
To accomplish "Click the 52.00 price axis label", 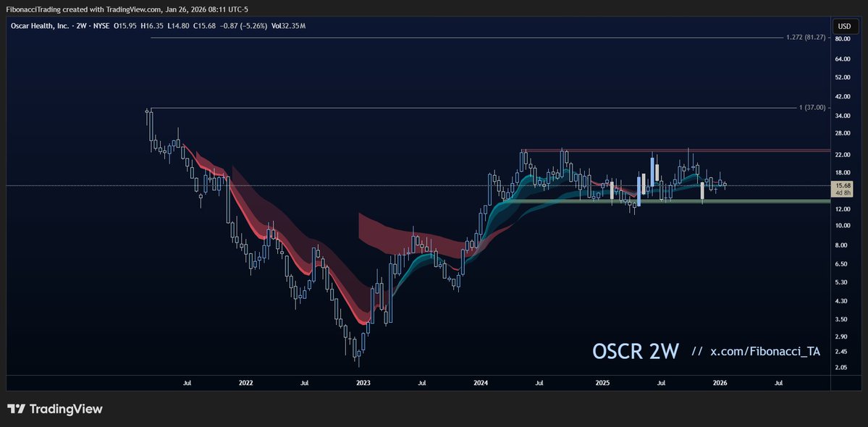I will pyautogui.click(x=843, y=77).
